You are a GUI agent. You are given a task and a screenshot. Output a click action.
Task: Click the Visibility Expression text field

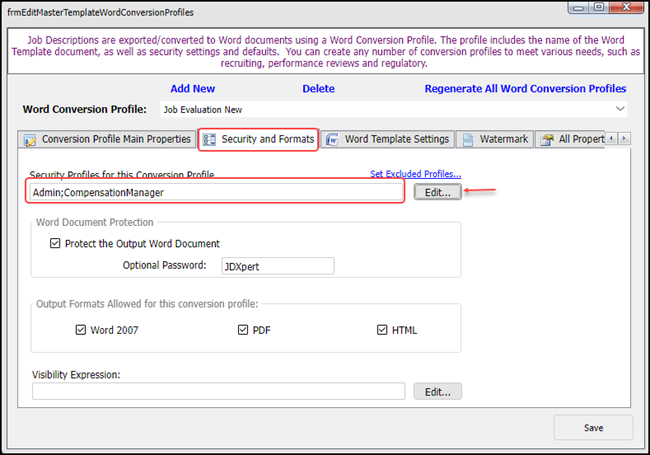coord(218,391)
